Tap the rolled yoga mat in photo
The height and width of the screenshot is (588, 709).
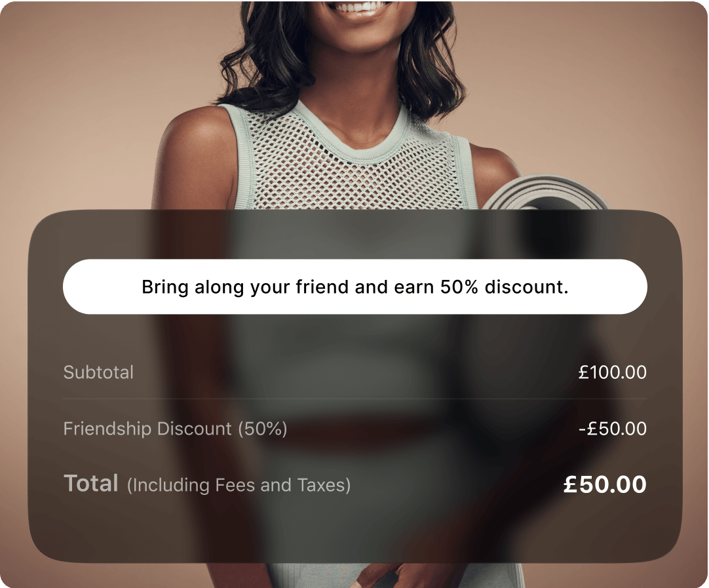click(x=545, y=193)
